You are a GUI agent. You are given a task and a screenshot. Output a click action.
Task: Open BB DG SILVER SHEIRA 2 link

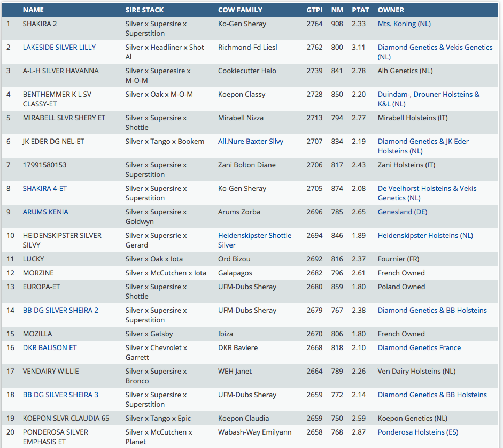(60, 310)
